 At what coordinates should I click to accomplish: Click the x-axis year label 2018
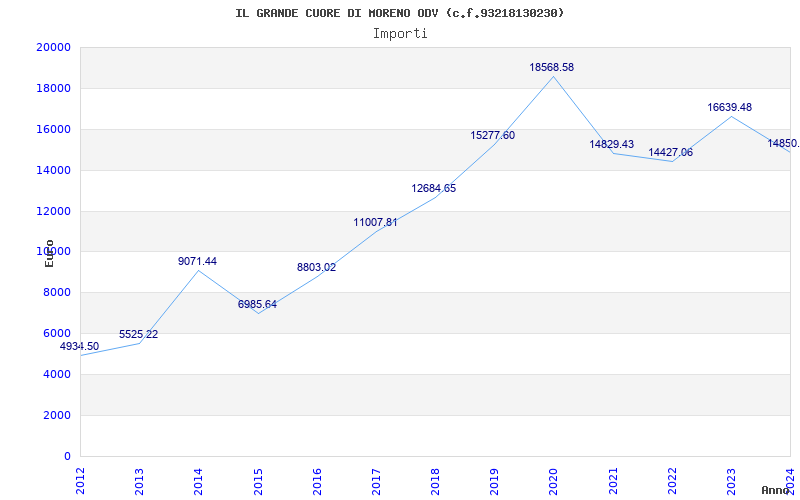click(435, 481)
